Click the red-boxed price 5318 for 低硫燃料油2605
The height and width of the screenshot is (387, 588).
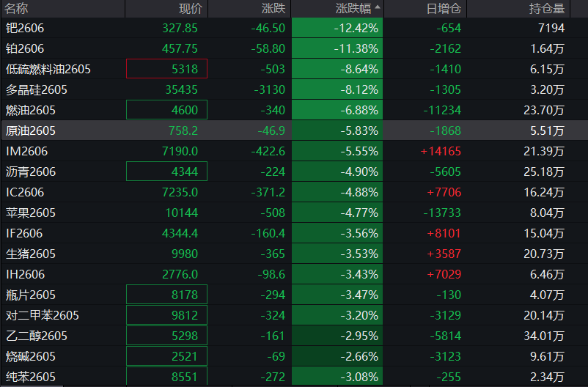tap(167, 69)
